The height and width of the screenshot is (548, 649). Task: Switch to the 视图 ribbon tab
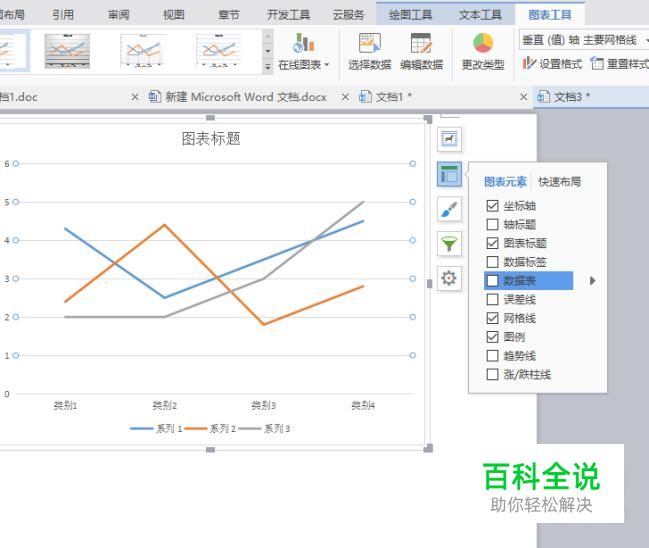tap(173, 15)
